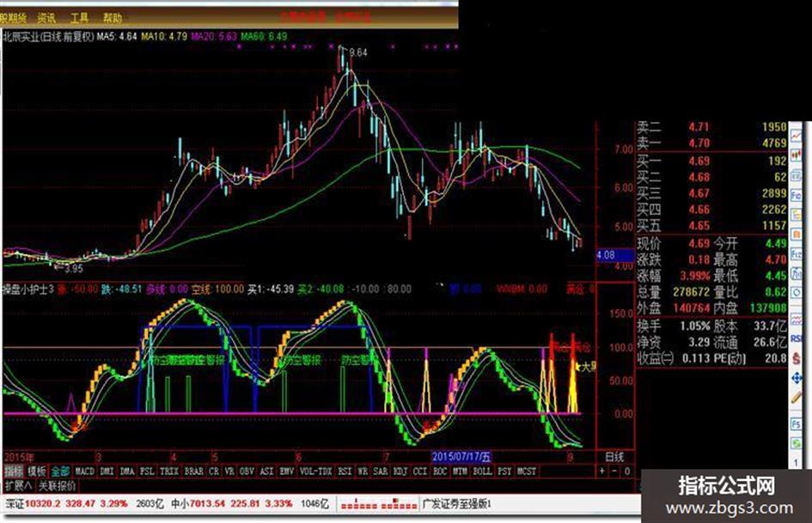
Task: Click the RSI indicator icon in right sidebar
Action: pos(796,338)
